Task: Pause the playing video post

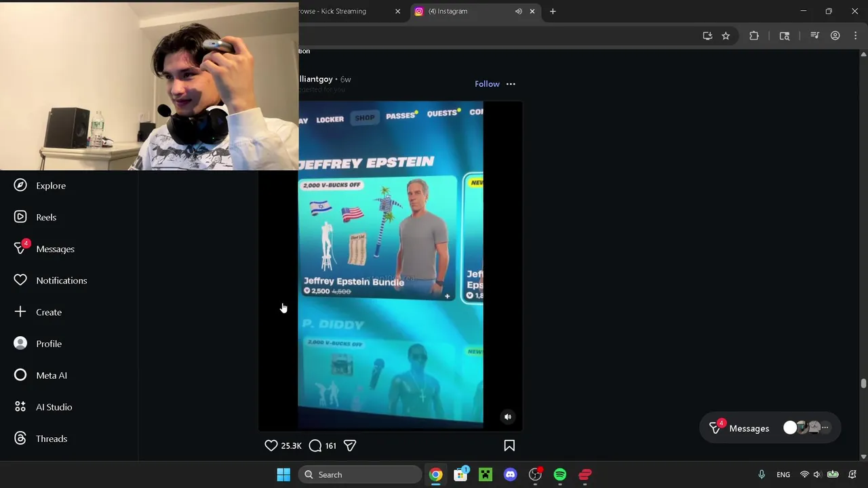Action: tap(391, 264)
